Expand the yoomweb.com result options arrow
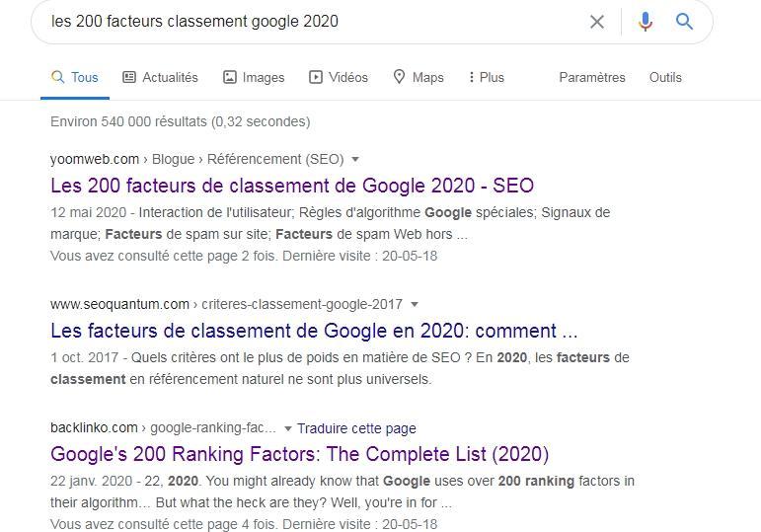 click(355, 159)
